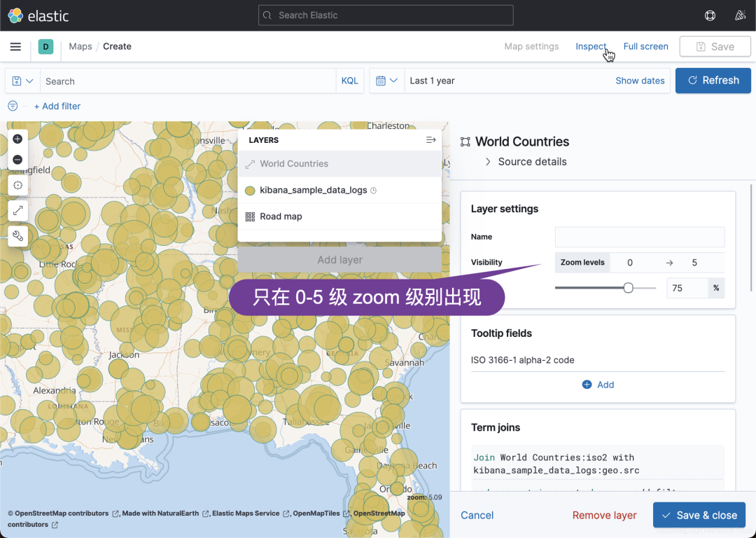Click fit to data bounds icon
756x538 pixels.
17,185
